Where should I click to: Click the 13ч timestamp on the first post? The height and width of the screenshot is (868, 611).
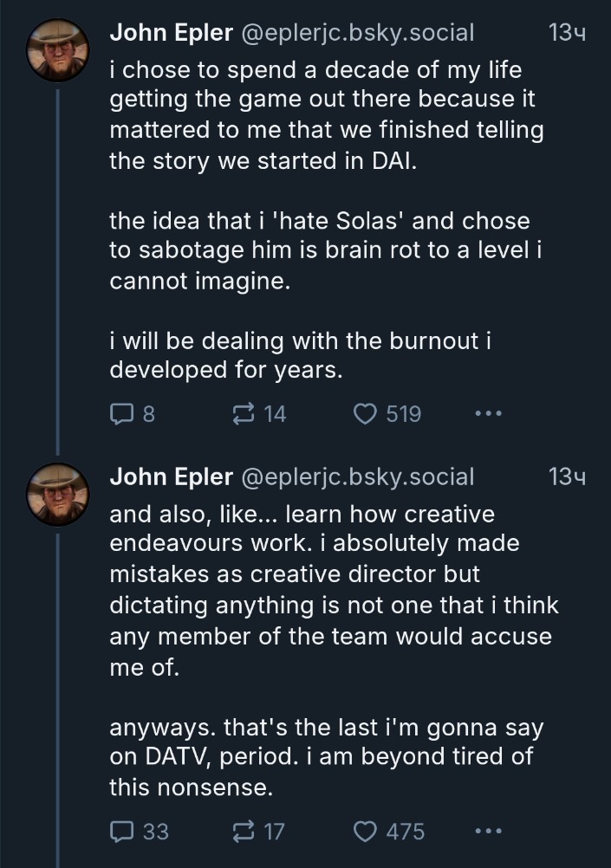(x=567, y=34)
